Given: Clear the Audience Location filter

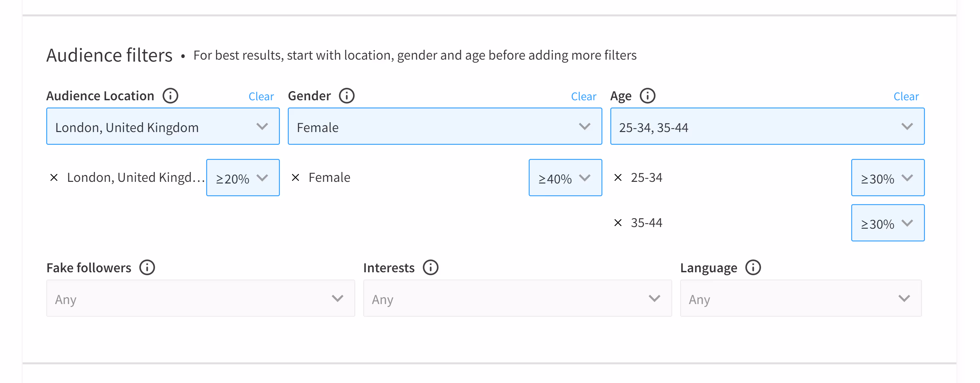Looking at the screenshot, I should [x=261, y=97].
